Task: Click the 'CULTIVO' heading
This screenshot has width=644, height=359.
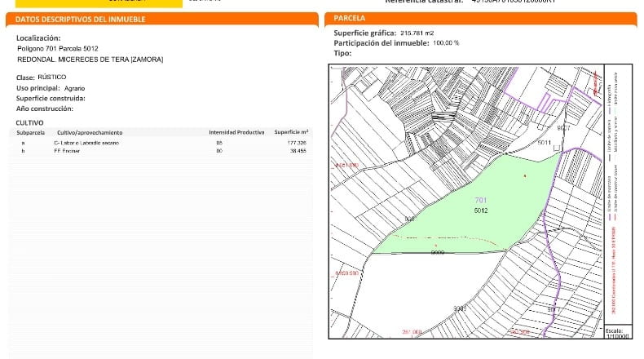Action: coord(29,123)
